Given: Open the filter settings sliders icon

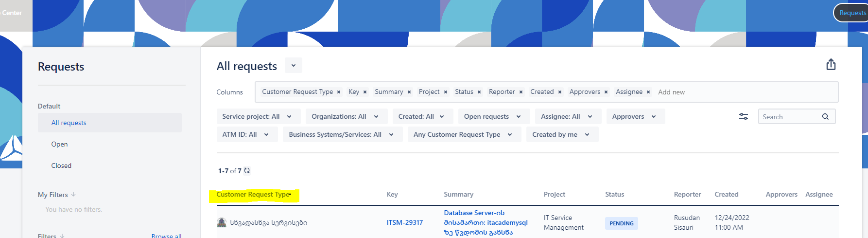Looking at the screenshot, I should (744, 116).
